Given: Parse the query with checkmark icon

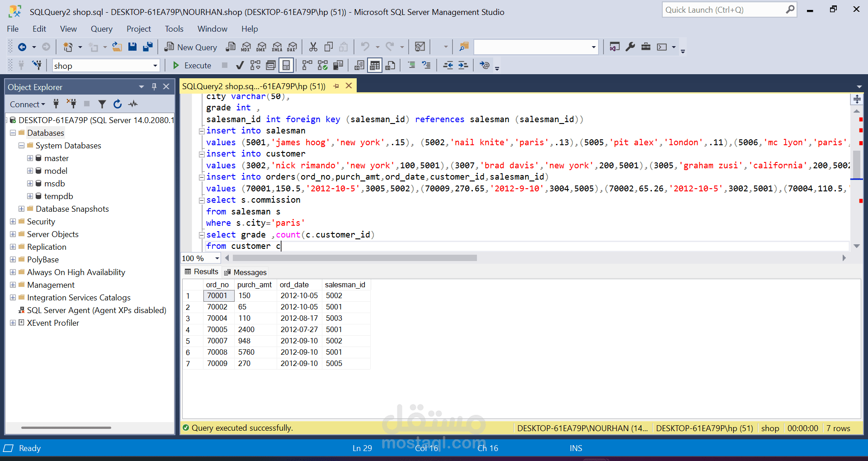Looking at the screenshot, I should click(x=240, y=66).
